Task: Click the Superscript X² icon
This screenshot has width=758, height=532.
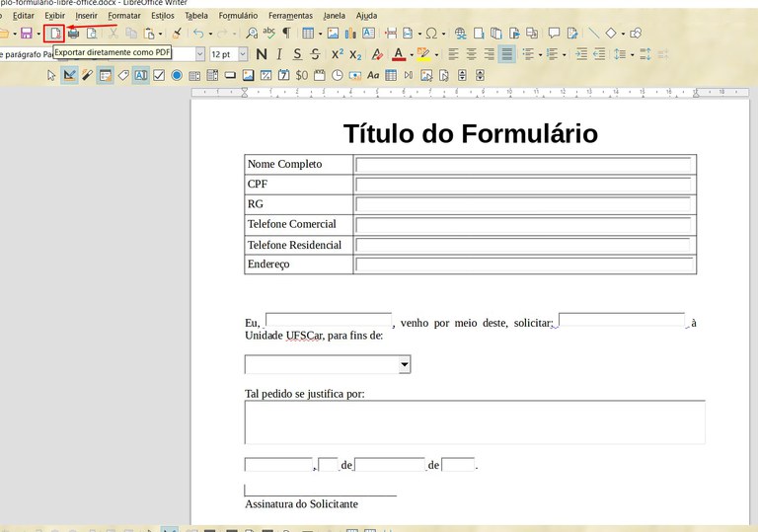Action: (338, 54)
